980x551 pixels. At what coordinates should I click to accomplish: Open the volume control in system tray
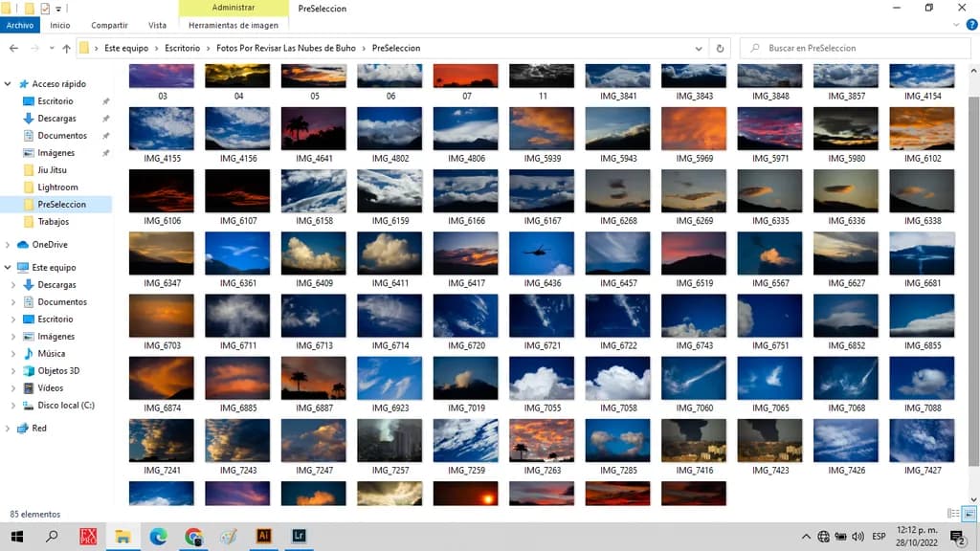point(857,537)
